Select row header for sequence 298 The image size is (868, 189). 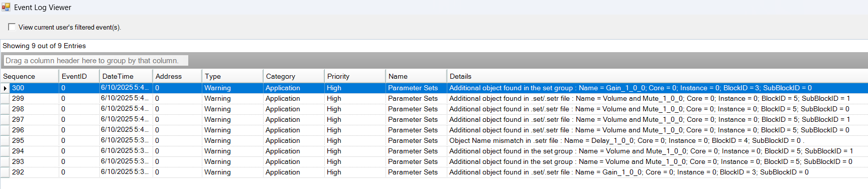5,109
